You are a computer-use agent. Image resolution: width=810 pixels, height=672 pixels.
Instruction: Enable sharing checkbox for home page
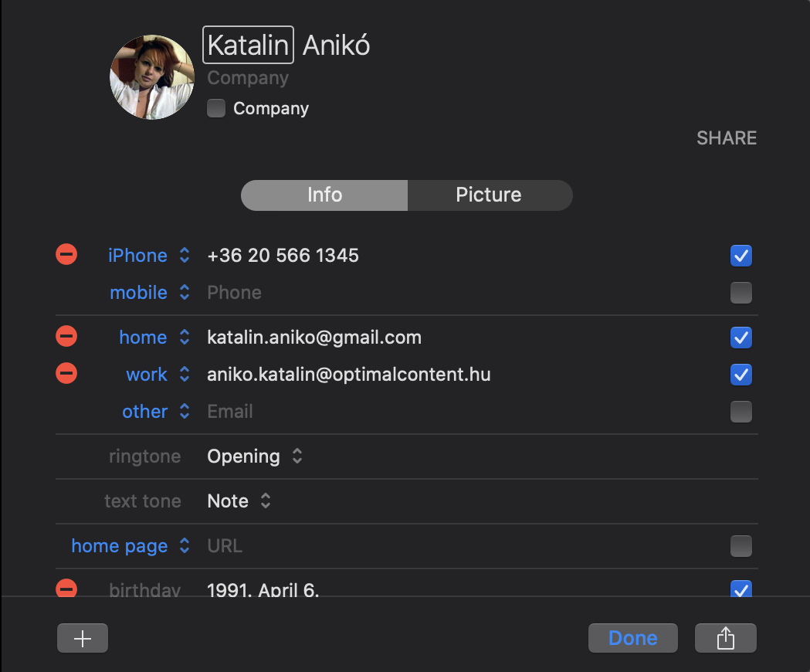point(741,546)
